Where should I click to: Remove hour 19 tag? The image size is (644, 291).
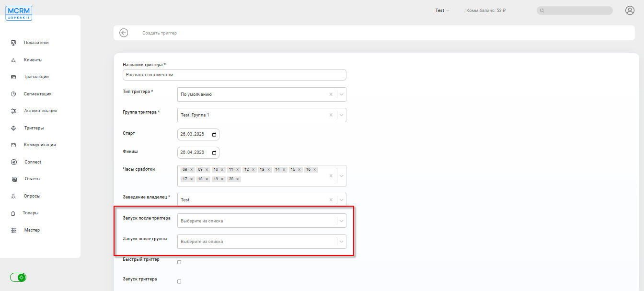coord(222,179)
